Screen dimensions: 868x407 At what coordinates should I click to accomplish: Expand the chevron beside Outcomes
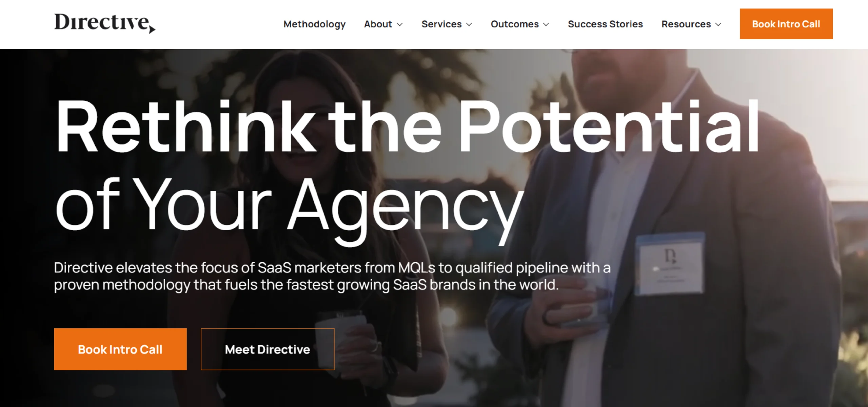tap(546, 24)
